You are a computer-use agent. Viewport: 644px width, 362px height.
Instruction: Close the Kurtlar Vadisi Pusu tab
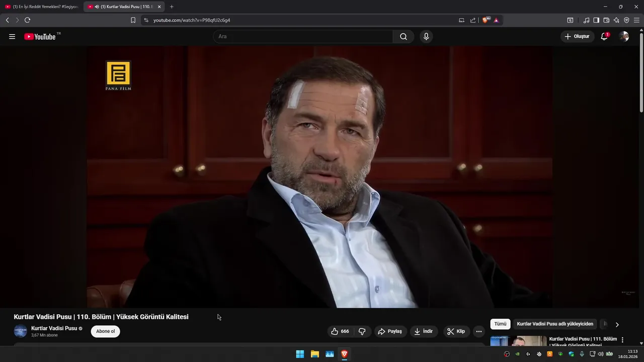159,7
